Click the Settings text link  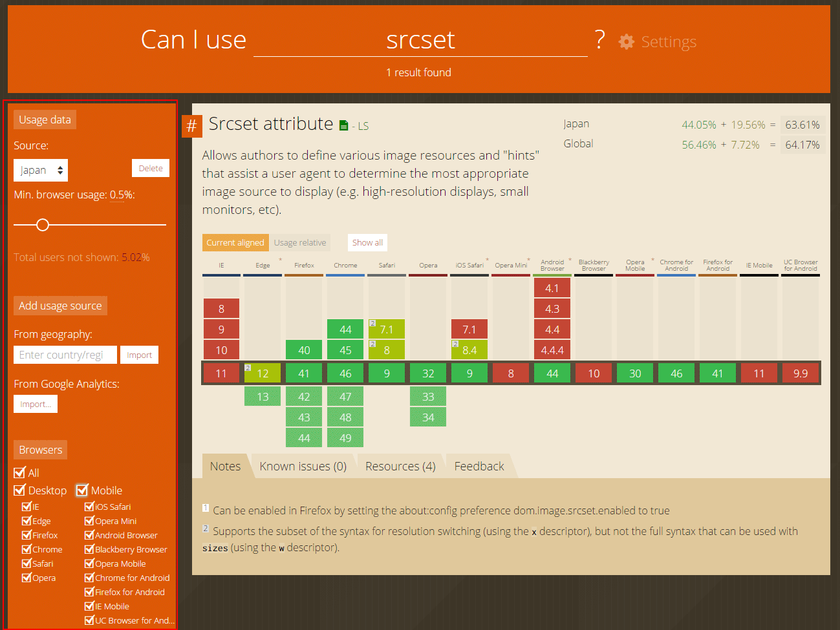point(669,42)
